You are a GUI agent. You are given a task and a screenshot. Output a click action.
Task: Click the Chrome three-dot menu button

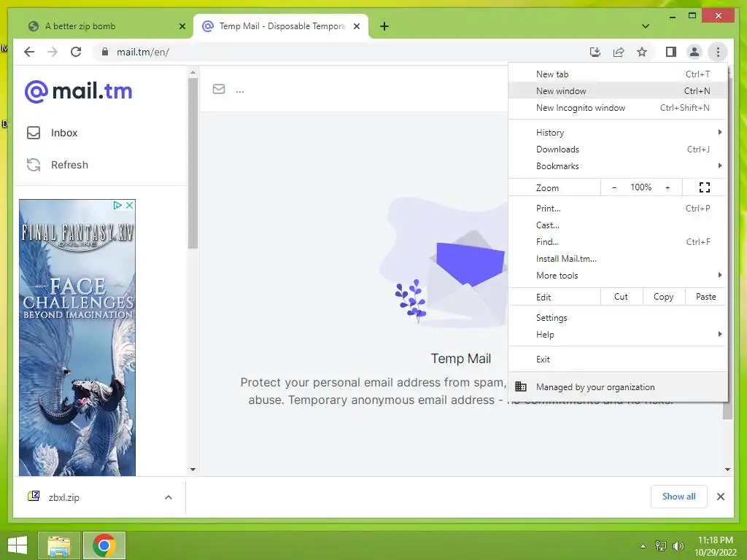click(718, 52)
